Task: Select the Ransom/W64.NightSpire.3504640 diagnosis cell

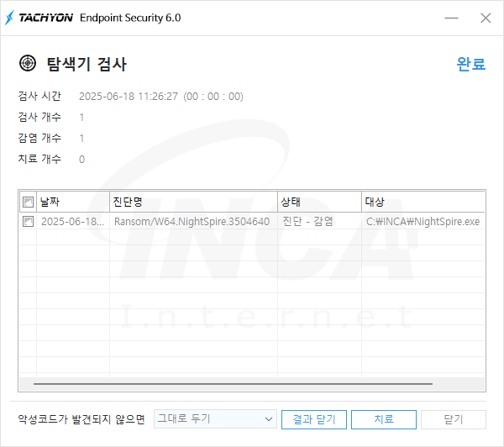Action: (192, 222)
